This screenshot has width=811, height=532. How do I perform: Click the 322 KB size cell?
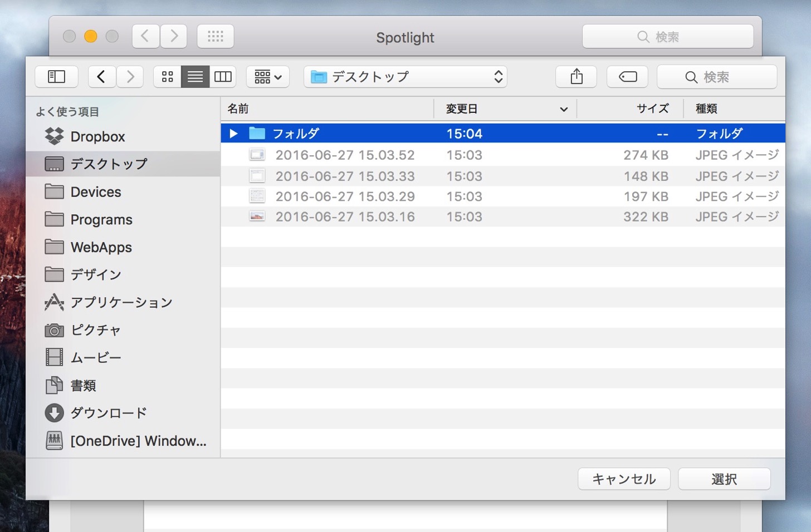(x=646, y=216)
